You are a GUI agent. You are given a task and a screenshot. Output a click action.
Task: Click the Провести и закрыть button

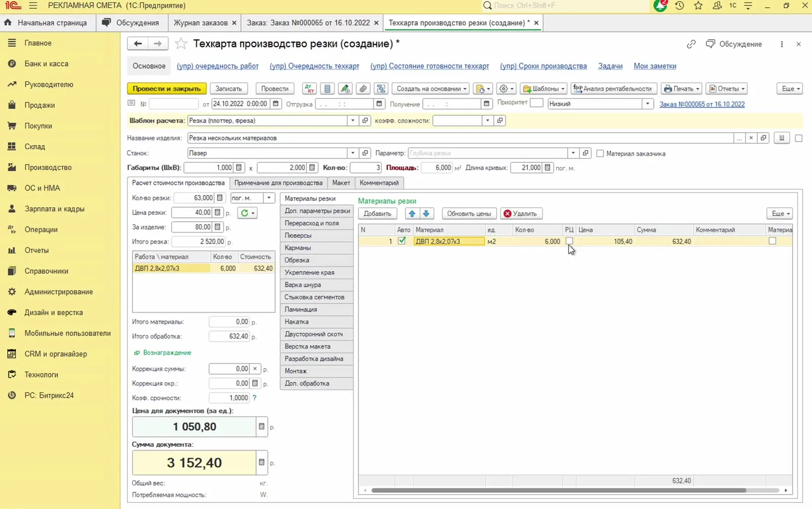(166, 88)
